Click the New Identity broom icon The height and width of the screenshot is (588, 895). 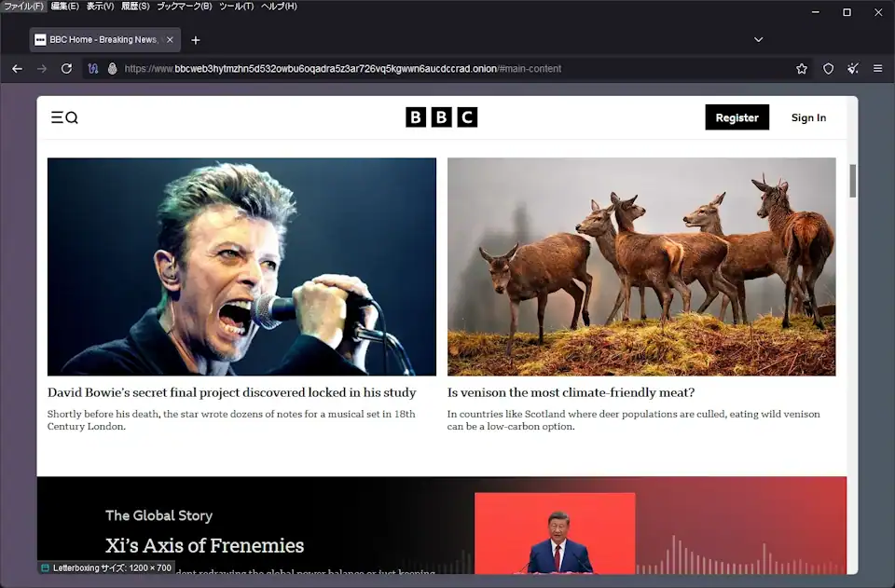(x=852, y=68)
